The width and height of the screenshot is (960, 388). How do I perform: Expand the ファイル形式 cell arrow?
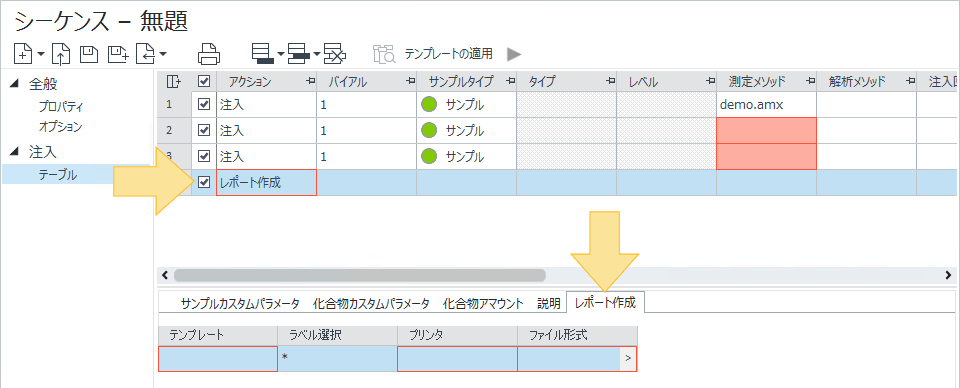point(628,359)
